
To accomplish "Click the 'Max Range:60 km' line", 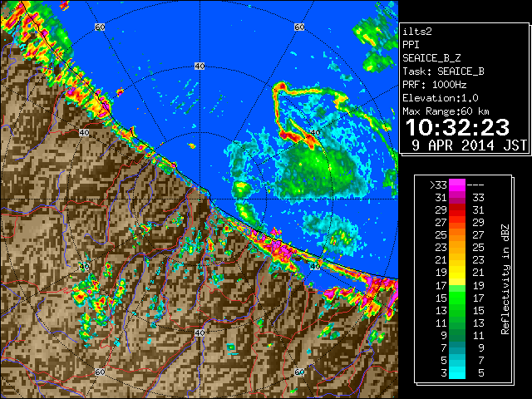I will click(x=446, y=111).
